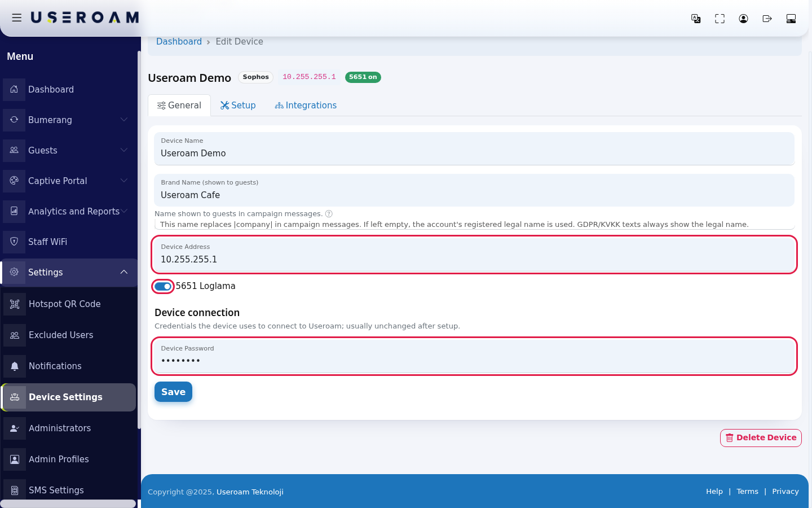Open the Help footer link
Image resolution: width=812 pixels, height=508 pixels.
[714, 492]
